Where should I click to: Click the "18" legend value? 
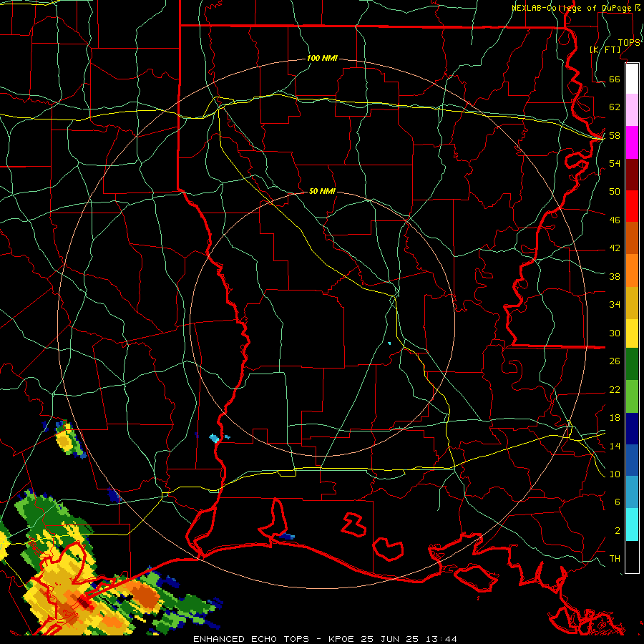[615, 418]
